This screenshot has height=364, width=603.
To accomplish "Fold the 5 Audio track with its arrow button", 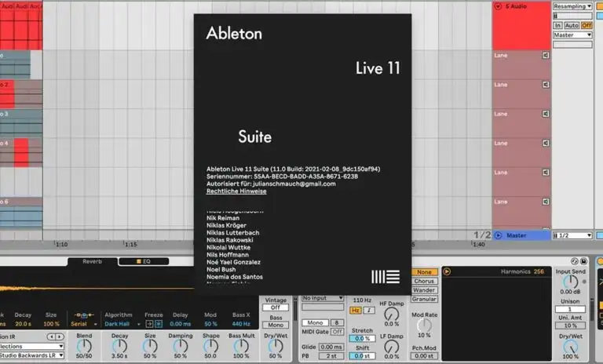I will (x=498, y=6).
